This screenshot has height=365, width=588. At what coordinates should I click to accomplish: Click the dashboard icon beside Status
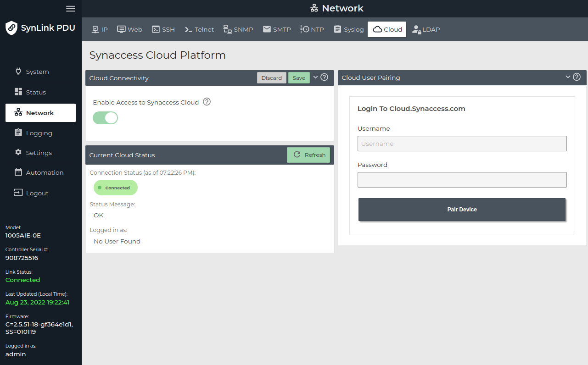pyautogui.click(x=18, y=92)
